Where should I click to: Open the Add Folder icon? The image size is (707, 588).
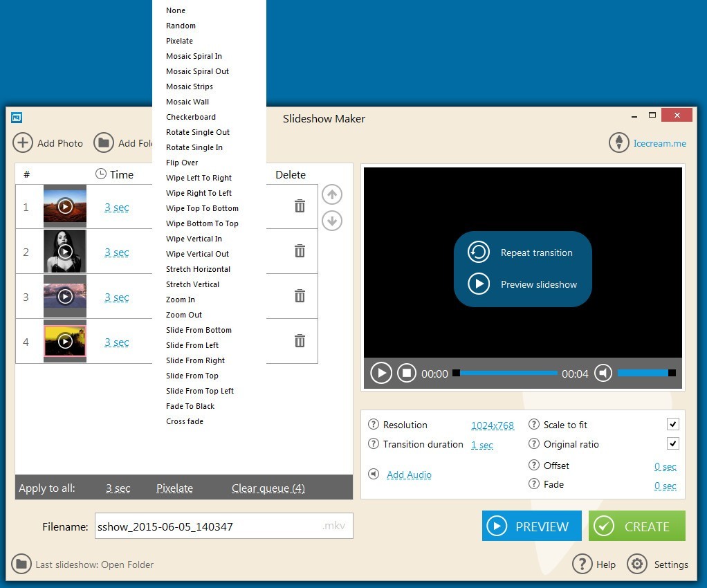103,143
